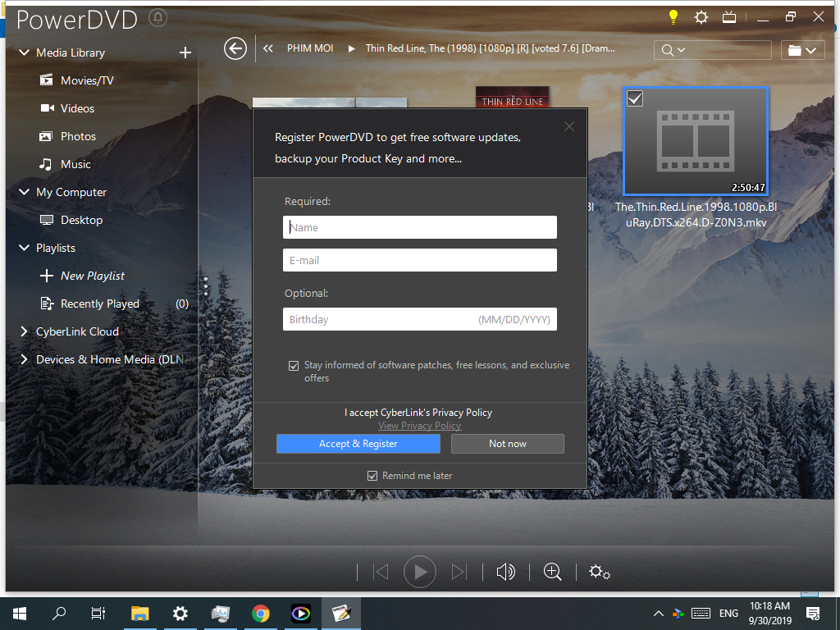Click the Not now button
The height and width of the screenshot is (630, 840).
507,444
